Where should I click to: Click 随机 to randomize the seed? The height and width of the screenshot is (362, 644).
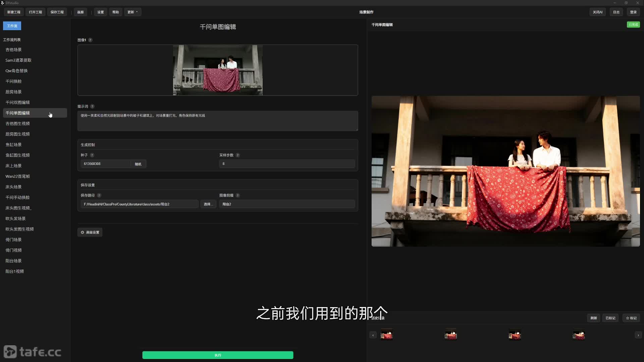pyautogui.click(x=138, y=164)
